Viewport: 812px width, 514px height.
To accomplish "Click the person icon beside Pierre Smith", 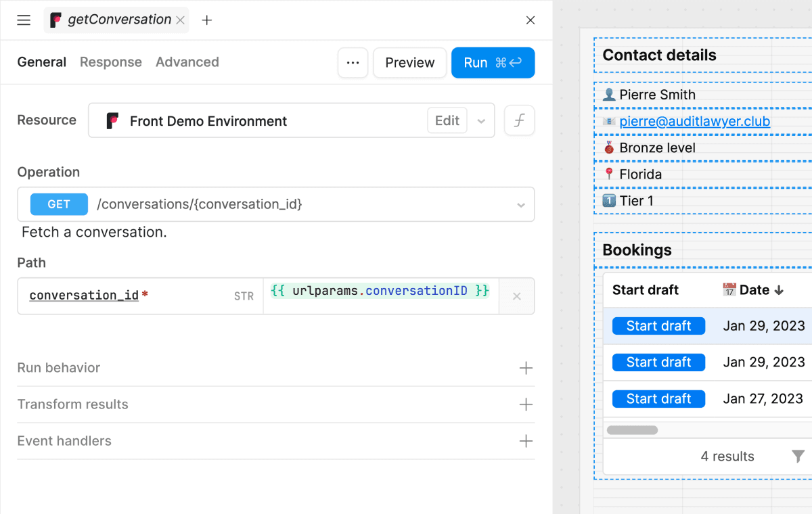I will (610, 95).
